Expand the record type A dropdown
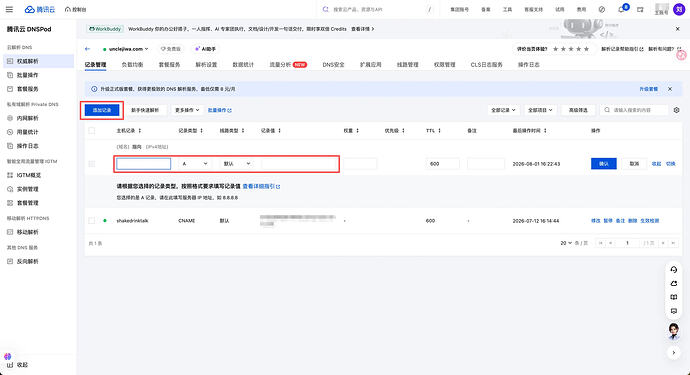 pos(194,164)
